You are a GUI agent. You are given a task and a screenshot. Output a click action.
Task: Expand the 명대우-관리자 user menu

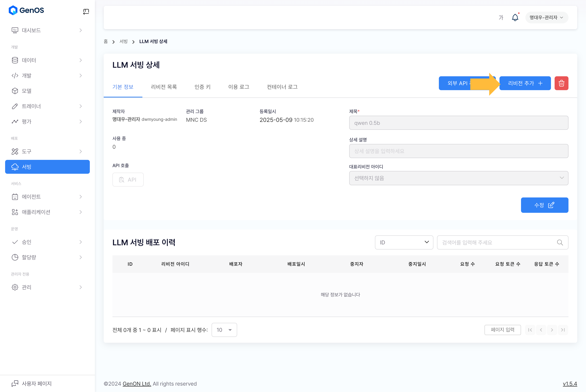[547, 18]
